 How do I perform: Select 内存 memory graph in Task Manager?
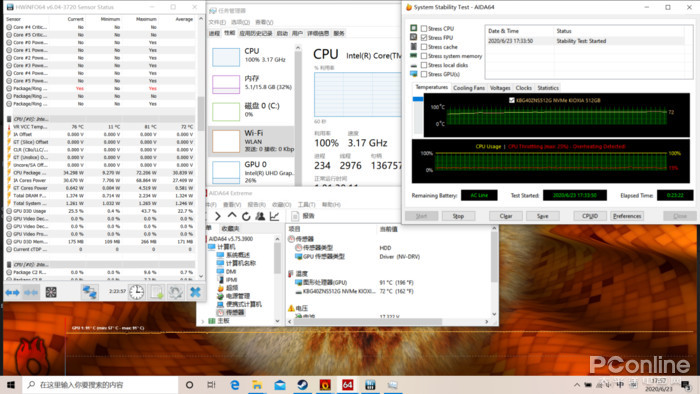coord(252,84)
